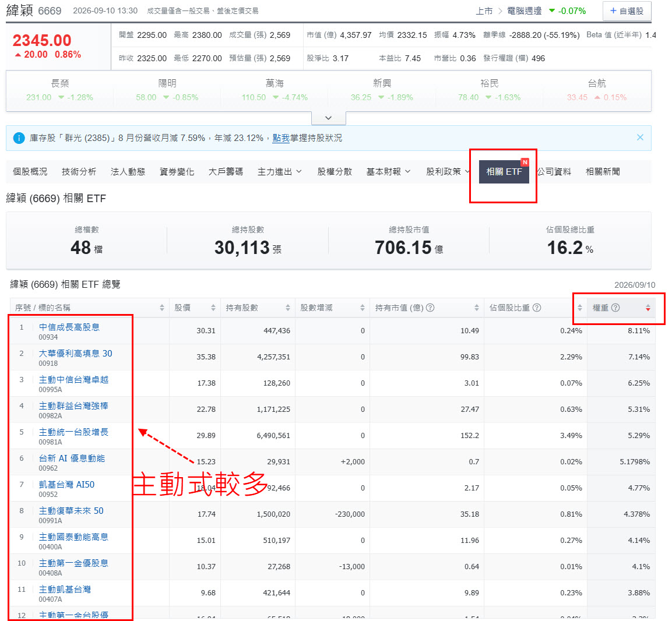The height and width of the screenshot is (621, 672).
Task: Open the 主動統一台股增長 ETF link
Action: pos(73,432)
